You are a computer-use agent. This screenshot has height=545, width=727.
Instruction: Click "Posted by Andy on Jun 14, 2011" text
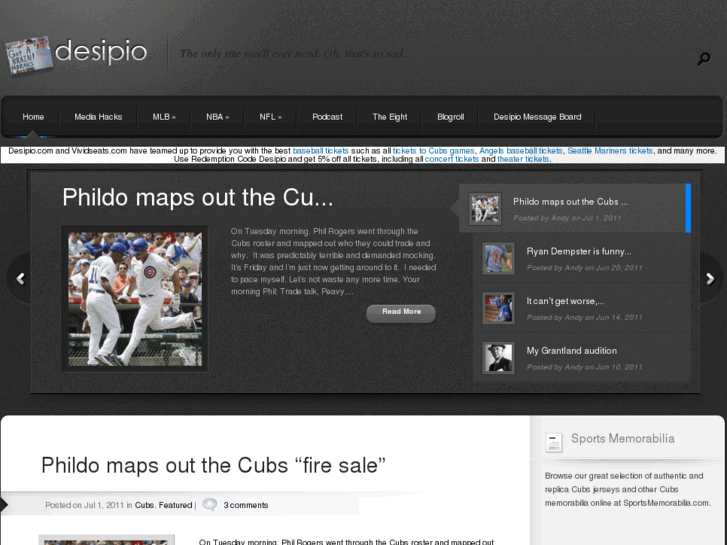[585, 317]
